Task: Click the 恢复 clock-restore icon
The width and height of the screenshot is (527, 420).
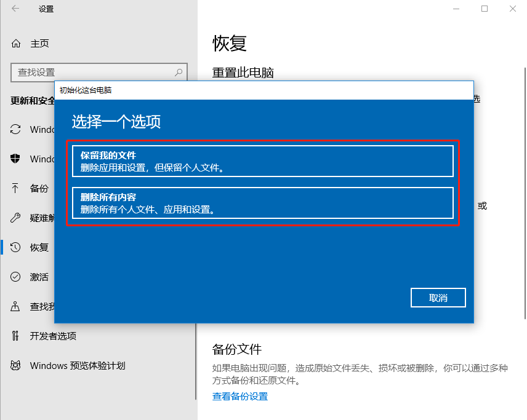Action: [15, 247]
